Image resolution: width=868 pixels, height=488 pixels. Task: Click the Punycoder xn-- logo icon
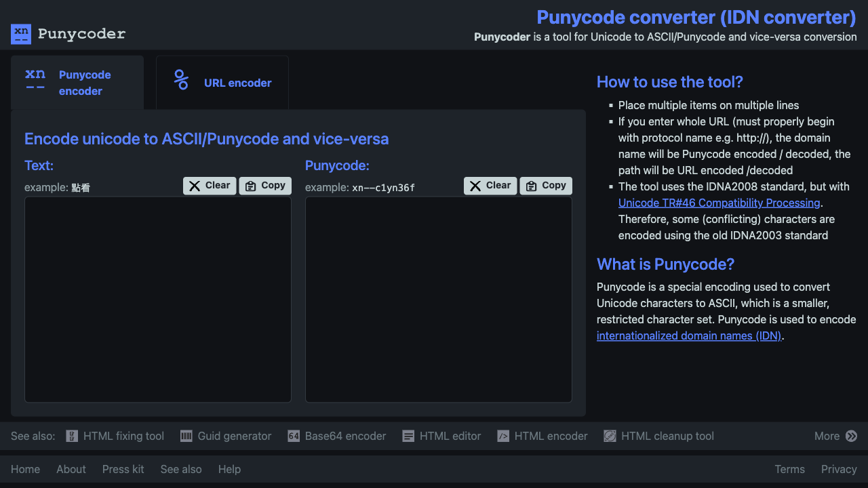[x=21, y=34]
